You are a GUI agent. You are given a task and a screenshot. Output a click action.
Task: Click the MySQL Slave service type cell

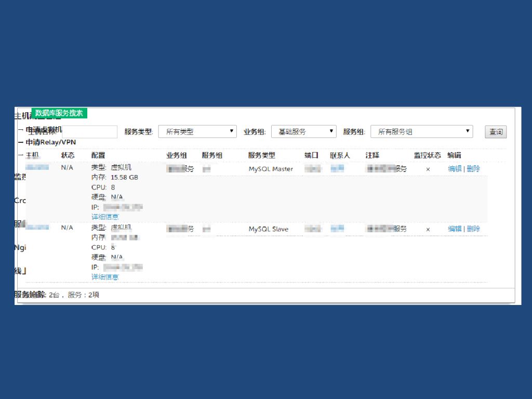pyautogui.click(x=269, y=229)
